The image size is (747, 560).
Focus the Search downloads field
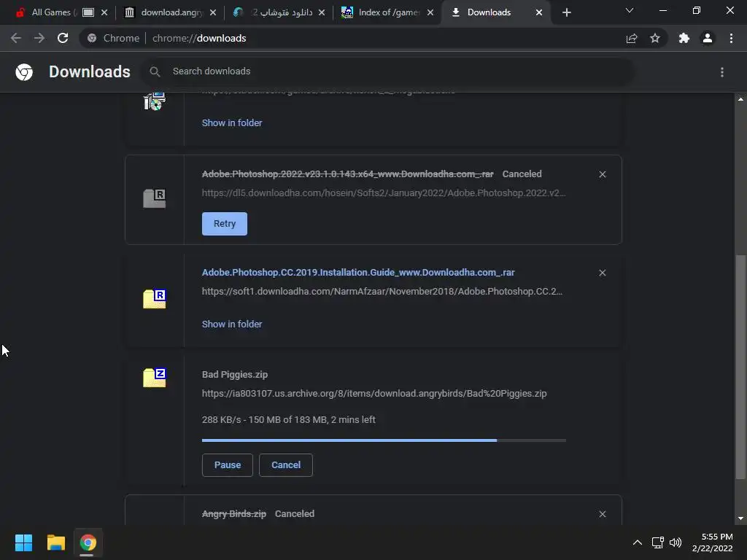388,71
